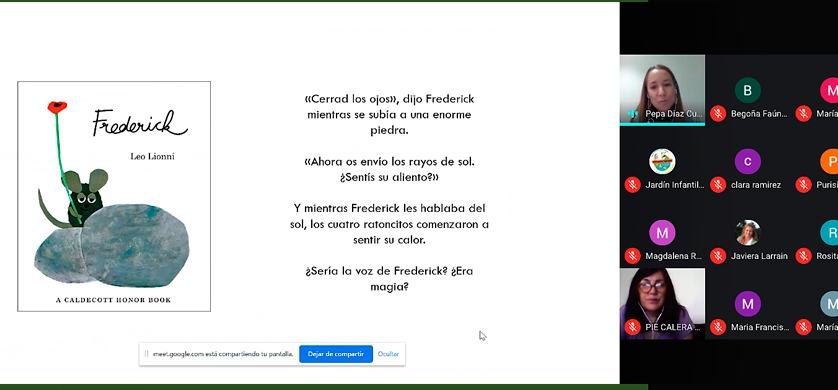Image resolution: width=838 pixels, height=390 pixels.
Task: Click the muted microphone icon beside Begoña Faún
Action: (x=718, y=114)
